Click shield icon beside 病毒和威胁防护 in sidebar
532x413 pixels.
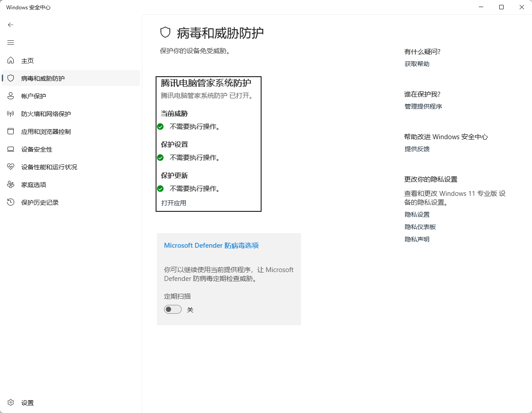(11, 78)
